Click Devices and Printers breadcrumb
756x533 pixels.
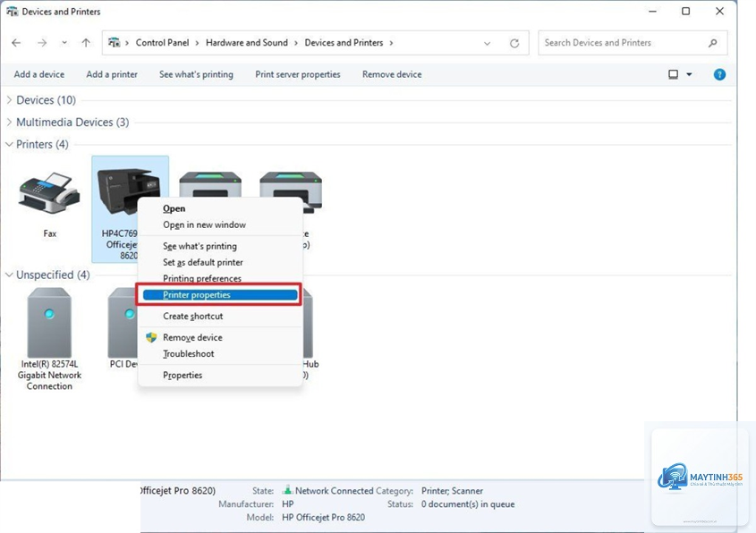tap(344, 43)
